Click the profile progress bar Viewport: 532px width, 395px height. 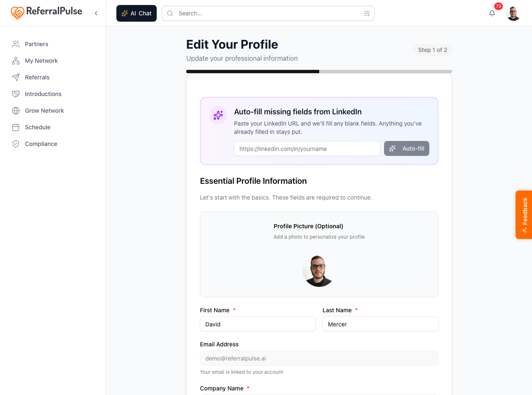coord(319,72)
